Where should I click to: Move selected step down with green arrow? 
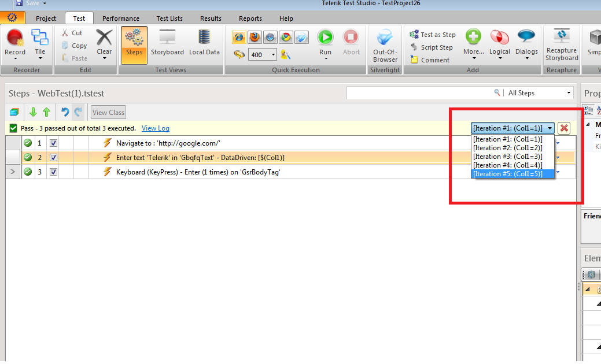pos(33,112)
